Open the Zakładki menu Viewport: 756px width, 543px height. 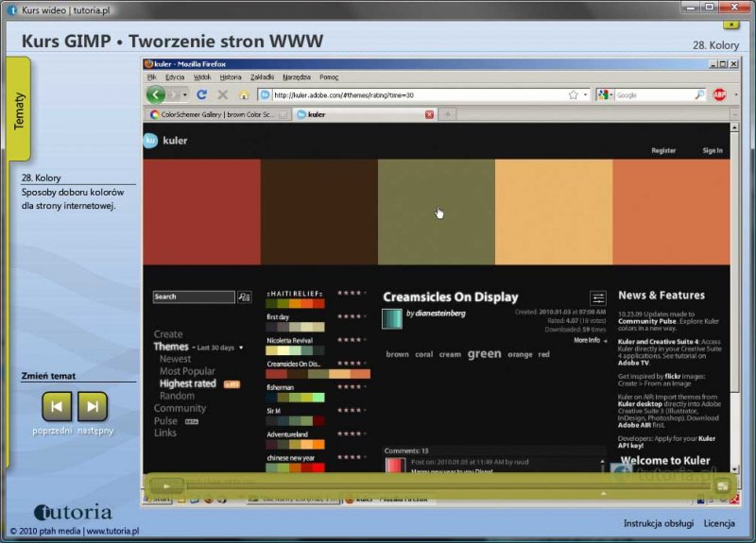click(x=263, y=77)
